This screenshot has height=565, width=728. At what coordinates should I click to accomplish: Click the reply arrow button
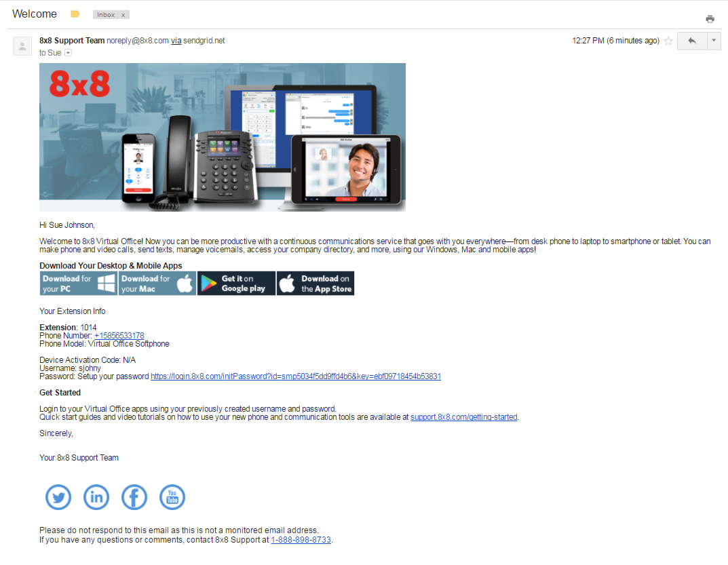coord(692,41)
